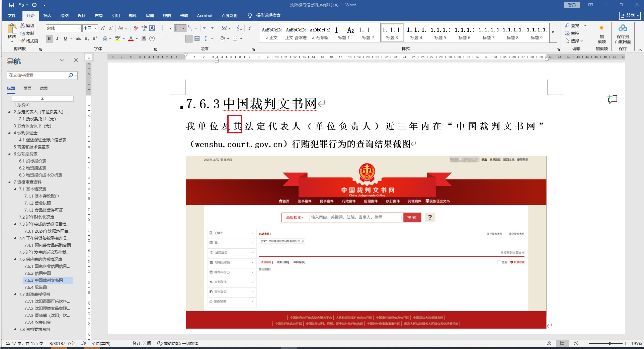
Task: Apply the red font color
Action: 131,38
